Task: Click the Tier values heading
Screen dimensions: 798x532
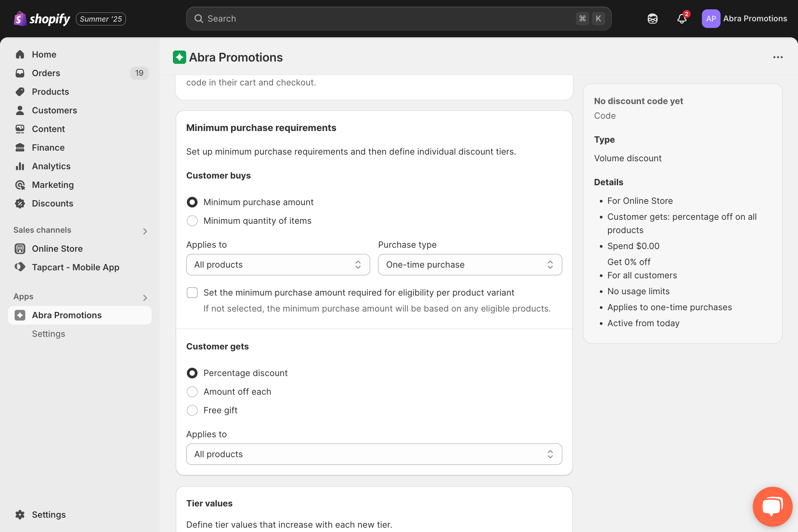Action: 209,503
